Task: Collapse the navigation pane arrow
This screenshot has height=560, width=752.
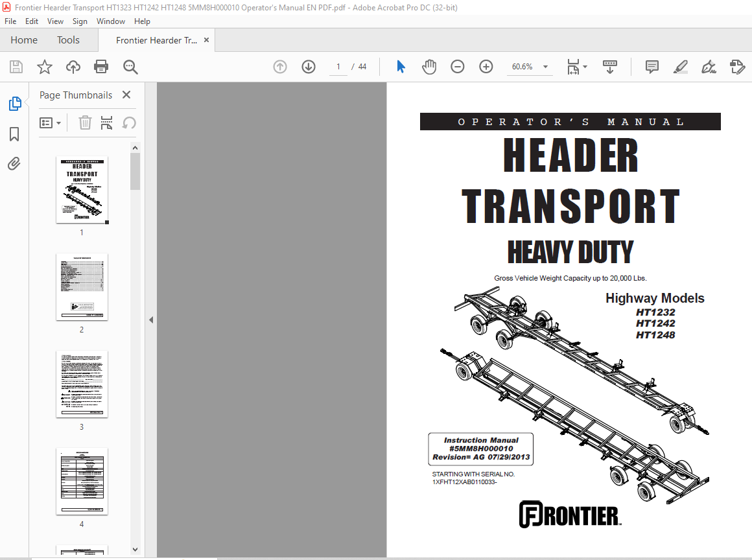Action: tap(151, 320)
